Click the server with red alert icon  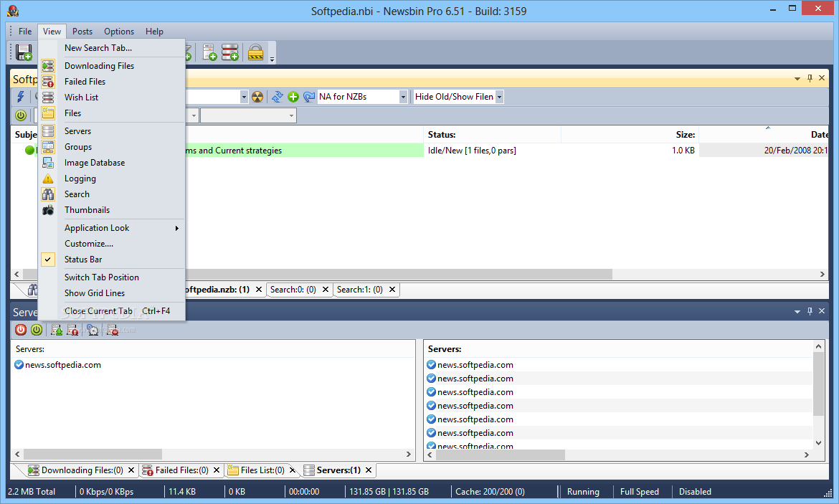click(72, 330)
